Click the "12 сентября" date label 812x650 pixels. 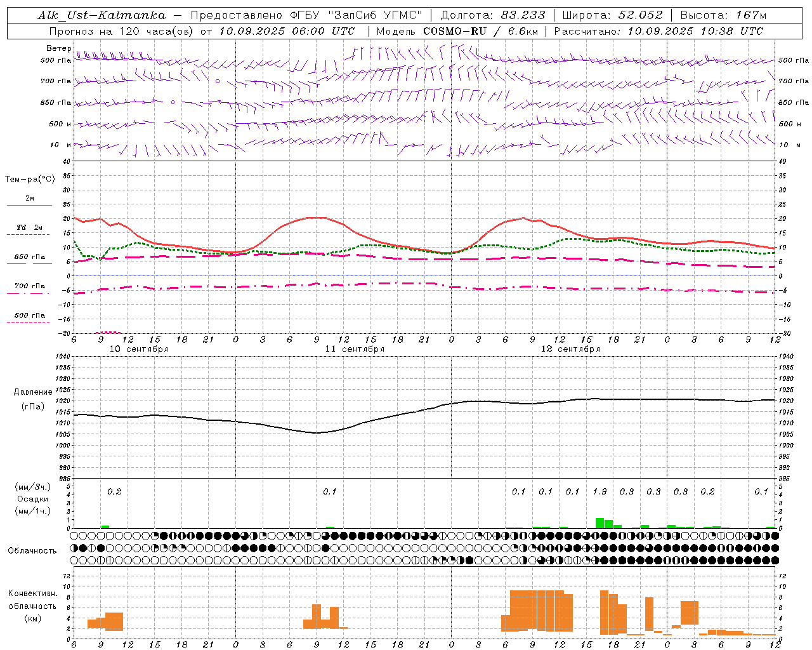570,349
